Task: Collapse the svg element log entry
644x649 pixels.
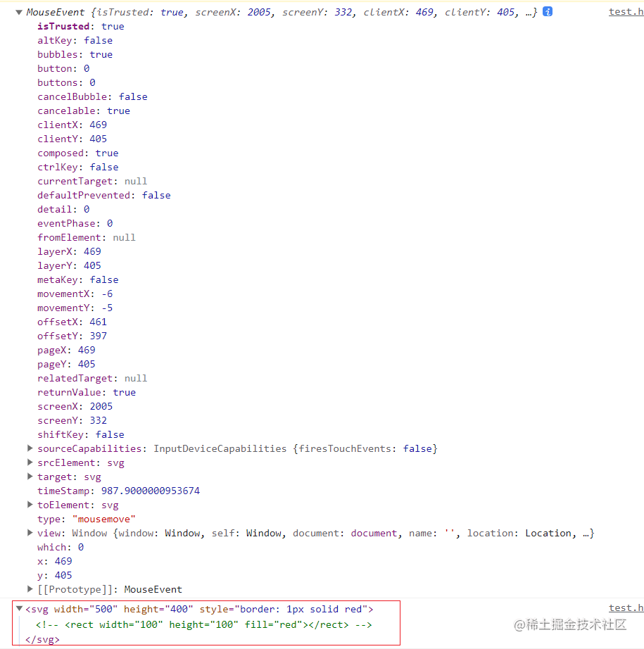Action: point(19,608)
